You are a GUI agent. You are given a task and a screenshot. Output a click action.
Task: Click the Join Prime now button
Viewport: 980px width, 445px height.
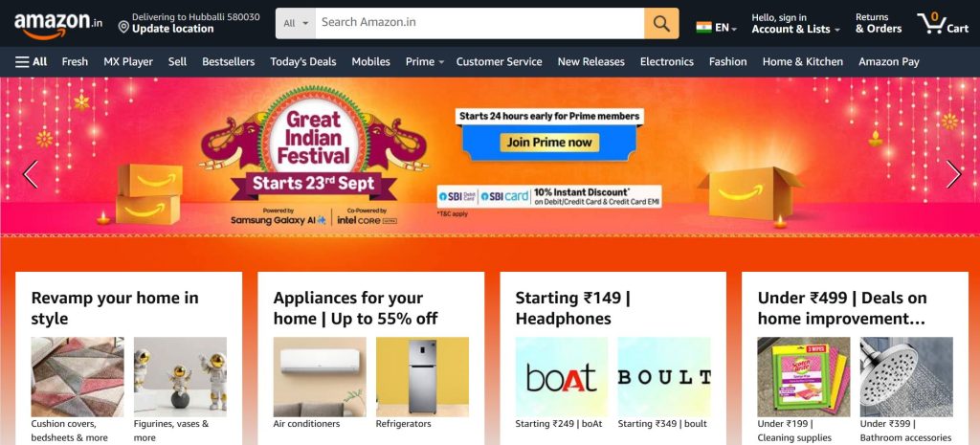[549, 143]
